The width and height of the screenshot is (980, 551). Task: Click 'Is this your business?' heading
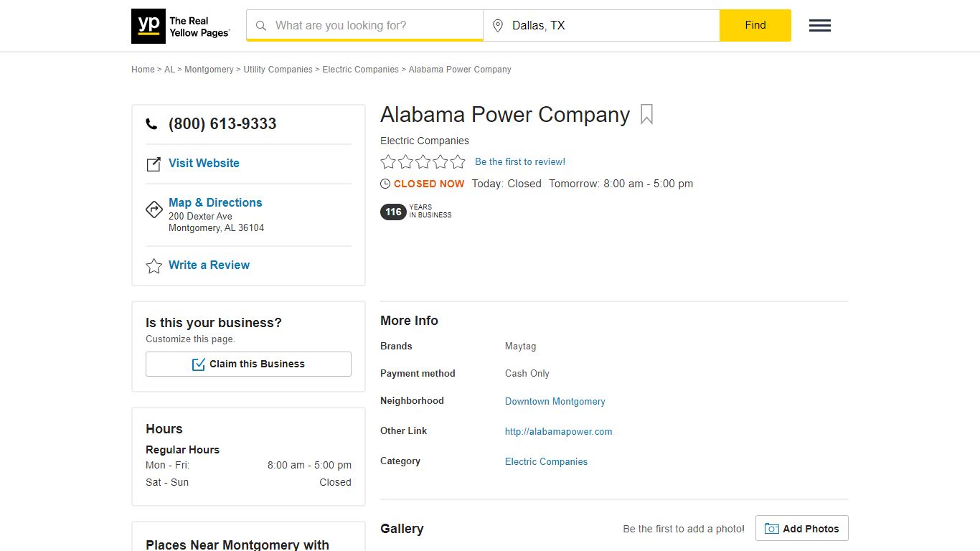(214, 323)
